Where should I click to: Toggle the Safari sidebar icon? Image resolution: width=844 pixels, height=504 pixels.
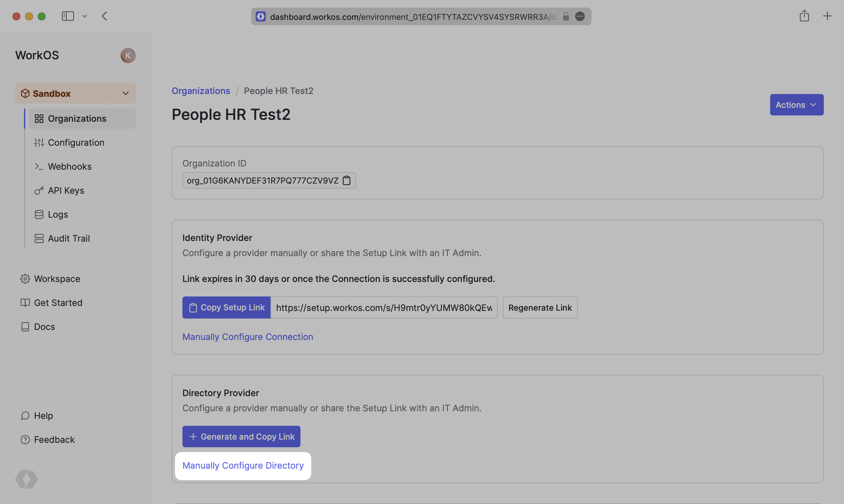point(68,16)
